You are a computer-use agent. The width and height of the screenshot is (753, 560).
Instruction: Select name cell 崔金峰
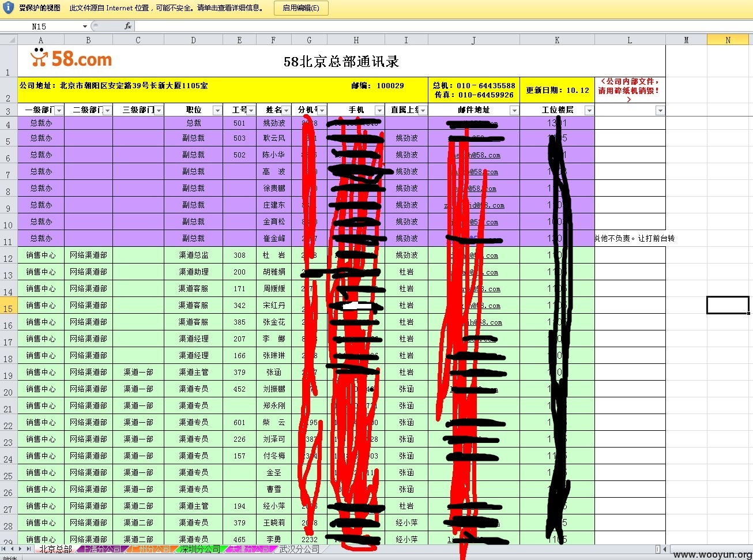pos(274,239)
